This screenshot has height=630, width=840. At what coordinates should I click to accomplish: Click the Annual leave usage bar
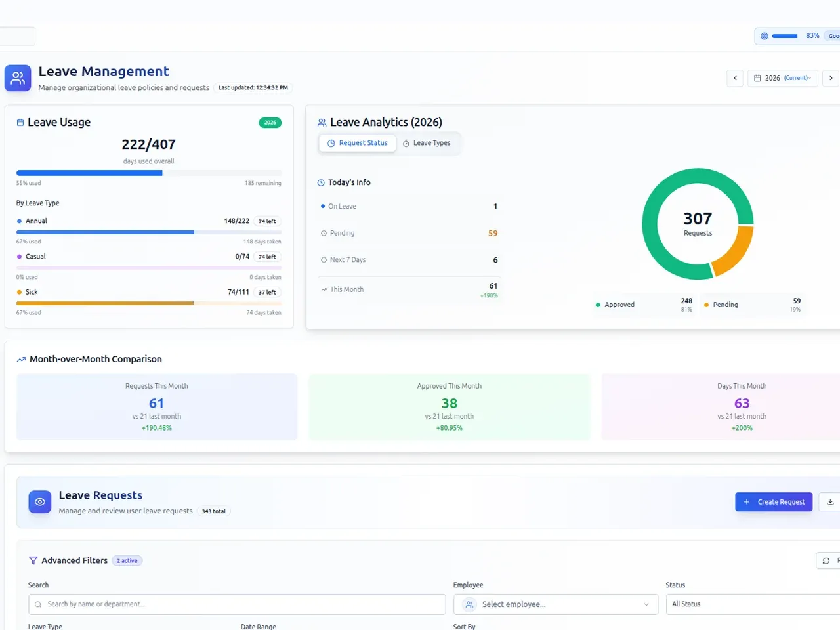coord(149,232)
